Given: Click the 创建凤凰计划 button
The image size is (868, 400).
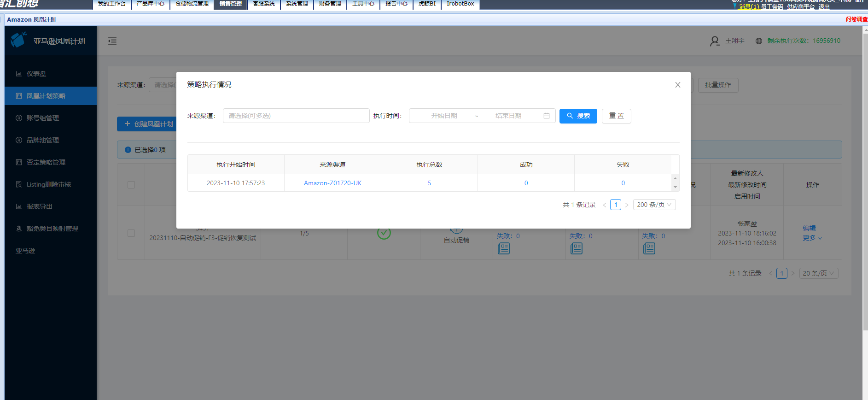Looking at the screenshot, I should coord(147,124).
